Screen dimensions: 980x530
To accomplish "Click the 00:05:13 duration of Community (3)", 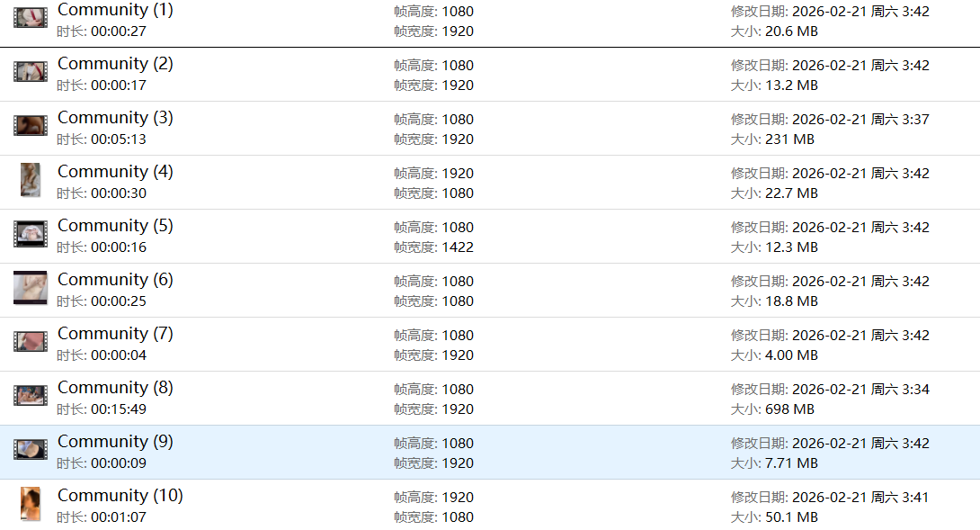I will point(118,139).
